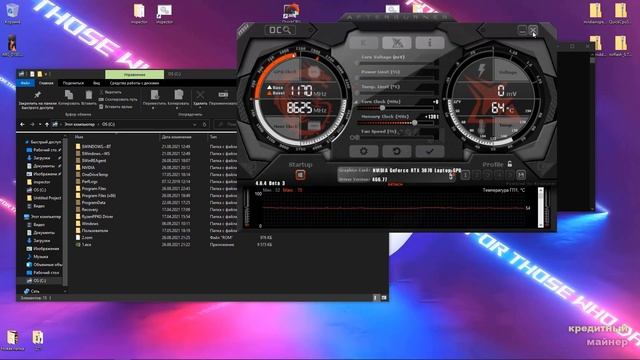Open the Quick Access Toolbar customize dropdown
This screenshot has height=360, width=640.
click(x=47, y=74)
